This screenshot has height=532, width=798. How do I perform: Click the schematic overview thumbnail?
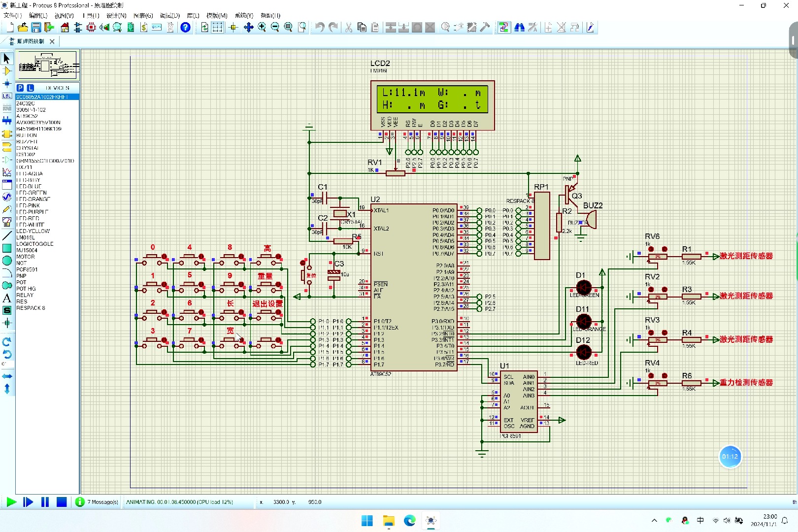coord(48,66)
